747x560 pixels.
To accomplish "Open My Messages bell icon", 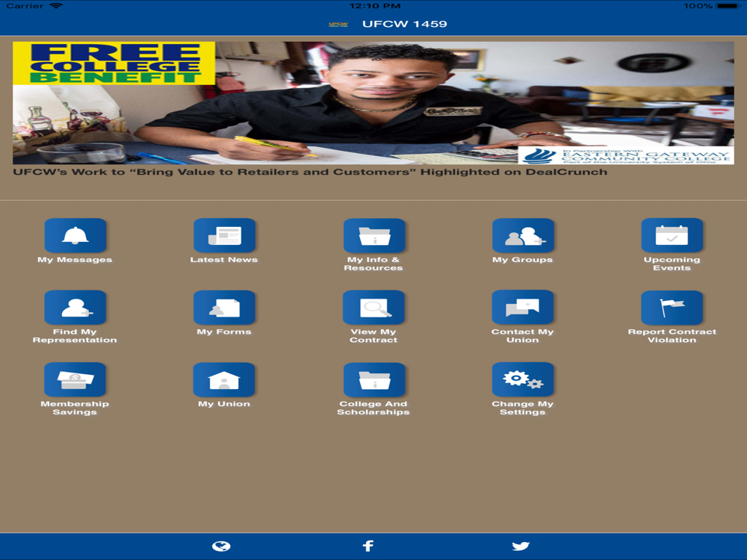I will (75, 235).
